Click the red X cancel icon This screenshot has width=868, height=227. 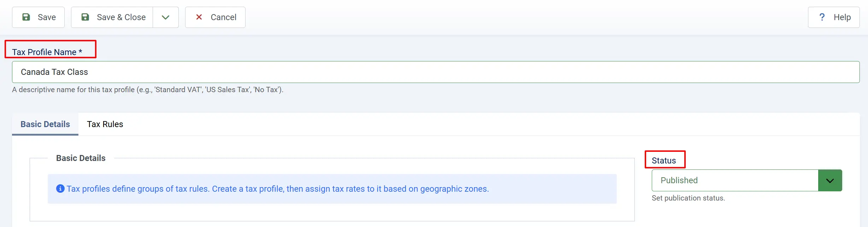point(199,17)
